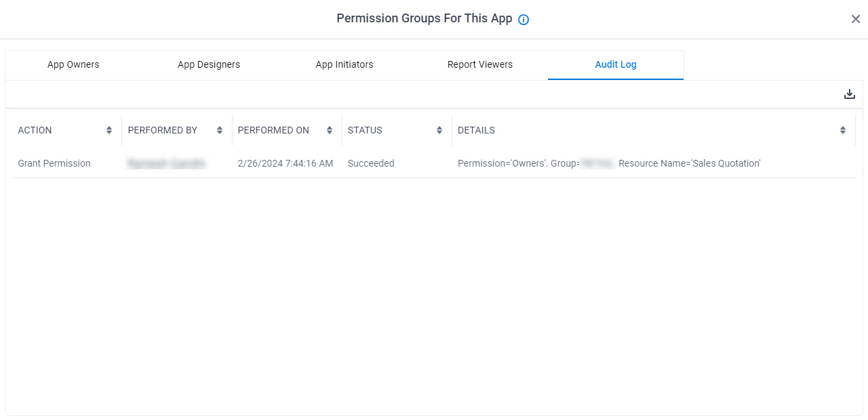This screenshot has width=868, height=420.
Task: Click the DETAILS header text
Action: (x=476, y=130)
